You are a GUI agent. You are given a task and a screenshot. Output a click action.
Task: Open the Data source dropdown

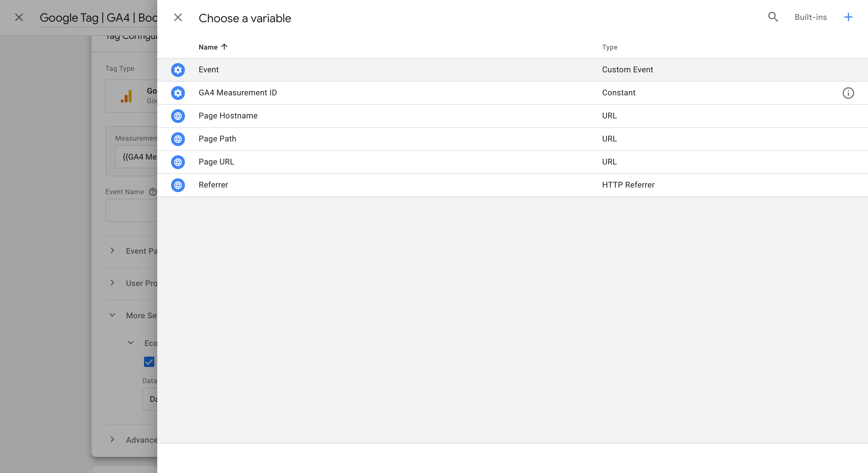click(x=150, y=399)
